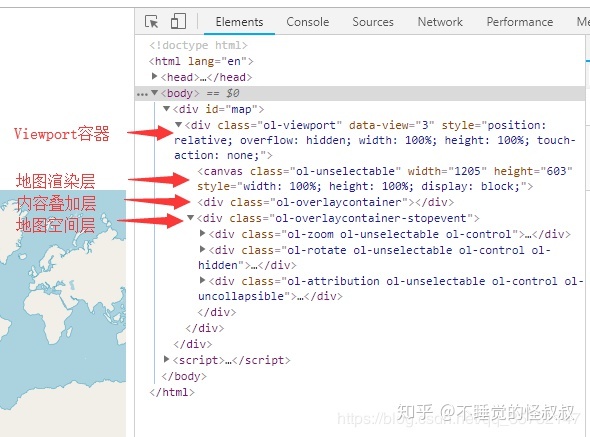Open the Network tab
Image resolution: width=590 pixels, height=437 pixels.
(440, 22)
